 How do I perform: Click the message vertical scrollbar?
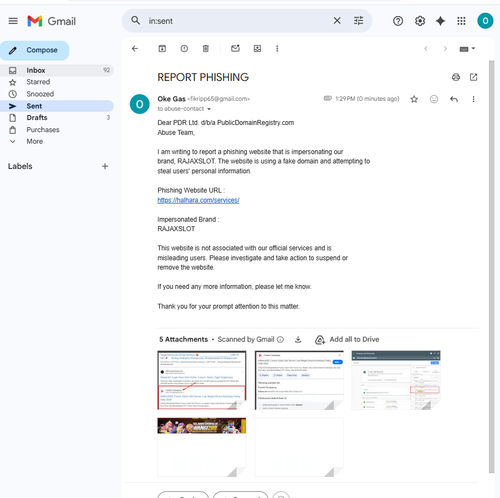(x=492, y=267)
